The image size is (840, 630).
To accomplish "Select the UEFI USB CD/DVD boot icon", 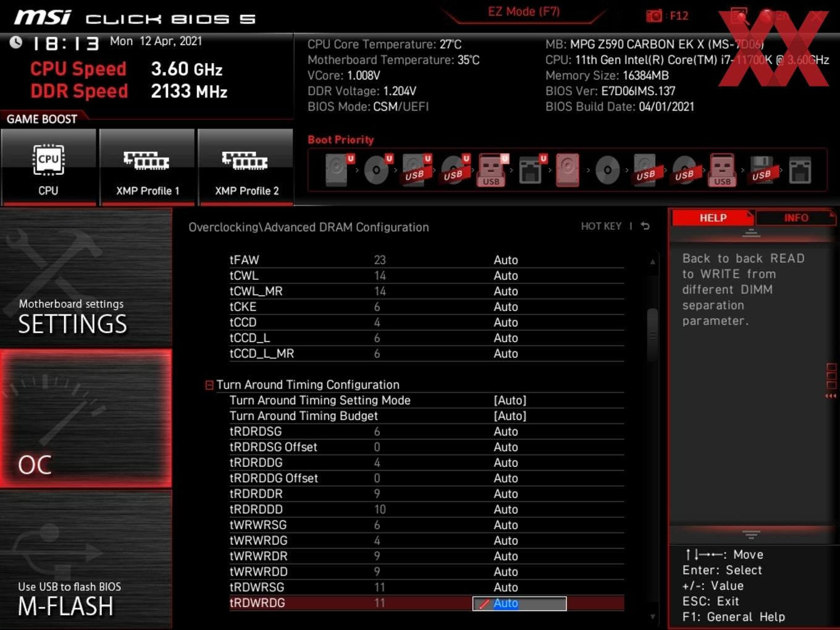I will coord(455,170).
